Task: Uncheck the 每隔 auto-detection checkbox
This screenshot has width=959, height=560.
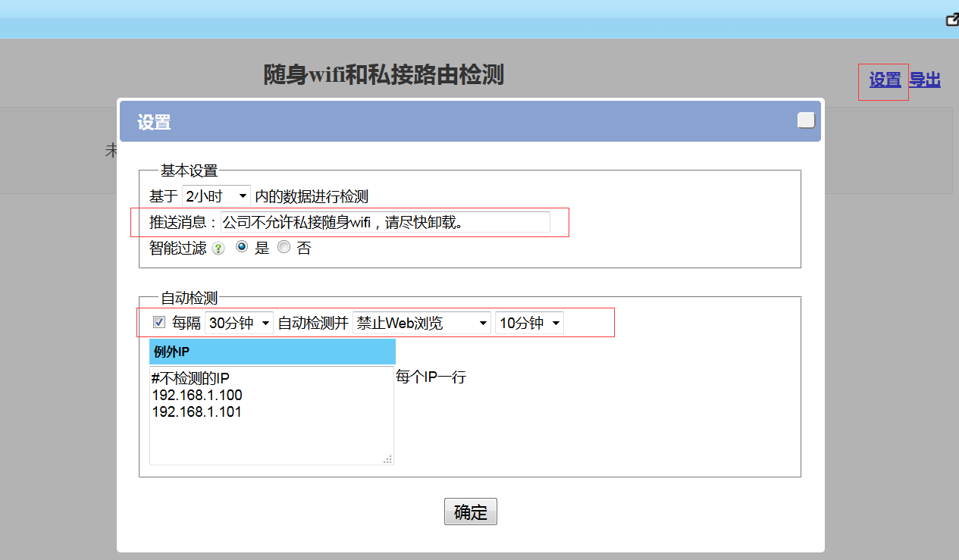Action: pos(159,322)
